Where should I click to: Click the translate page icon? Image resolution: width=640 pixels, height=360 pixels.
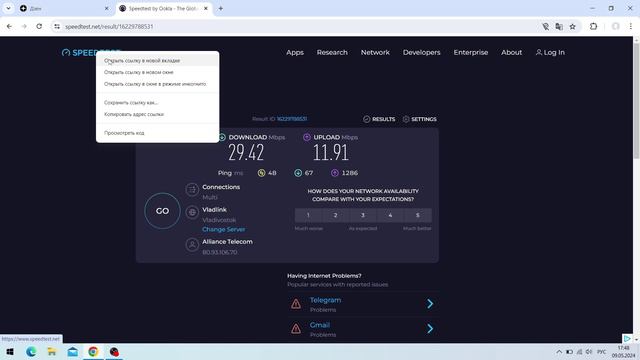(559, 27)
